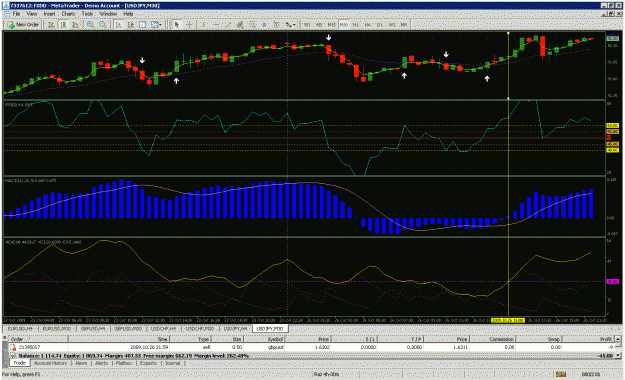Open the arrows objects dropdown

tap(290, 25)
